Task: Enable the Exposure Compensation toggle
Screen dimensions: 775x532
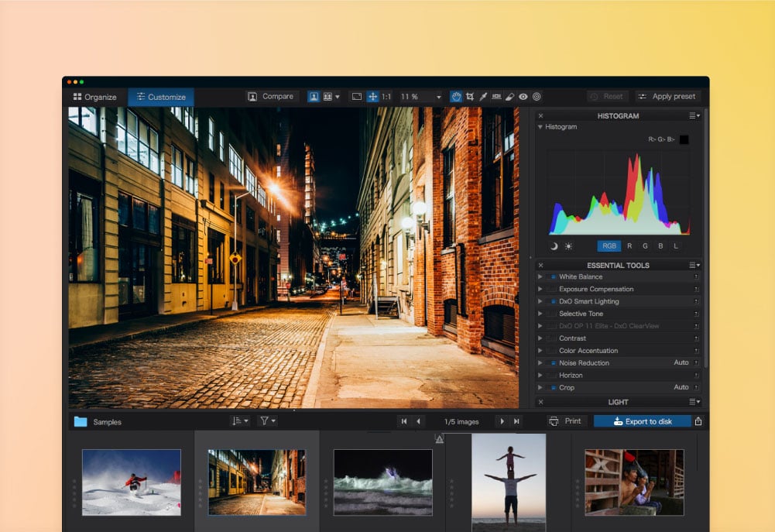Action: click(552, 289)
